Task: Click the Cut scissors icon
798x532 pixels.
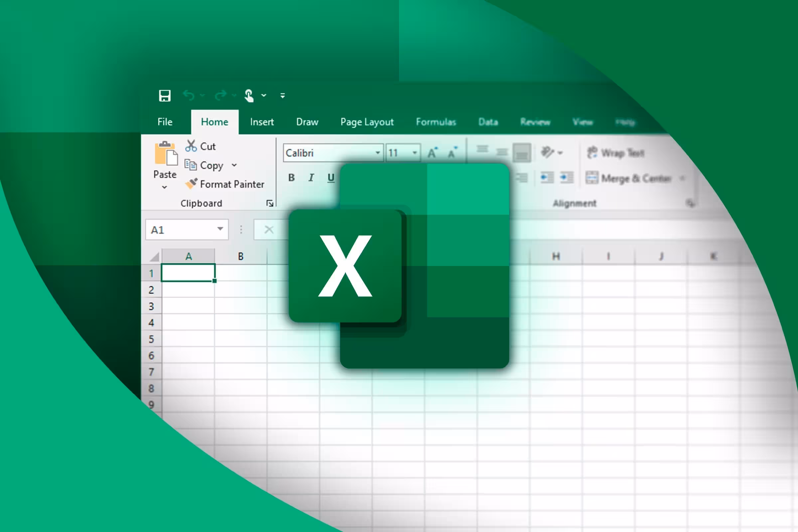Action: coord(191,146)
